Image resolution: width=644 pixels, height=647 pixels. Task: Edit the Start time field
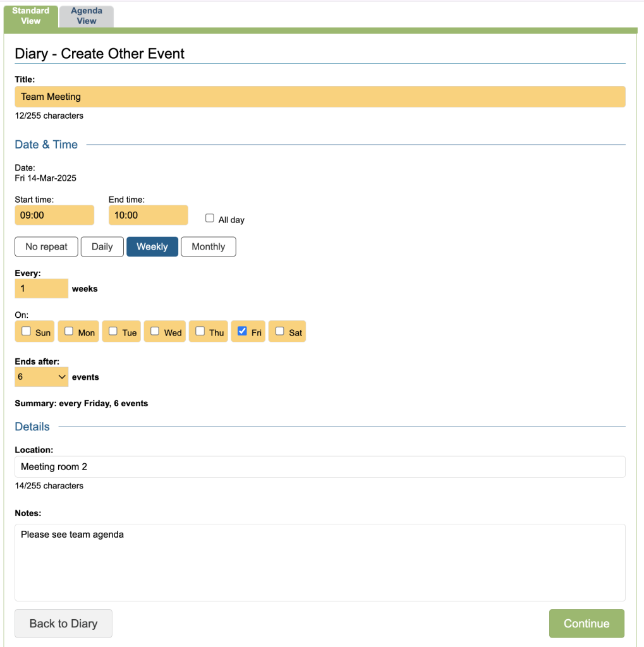[x=54, y=215]
